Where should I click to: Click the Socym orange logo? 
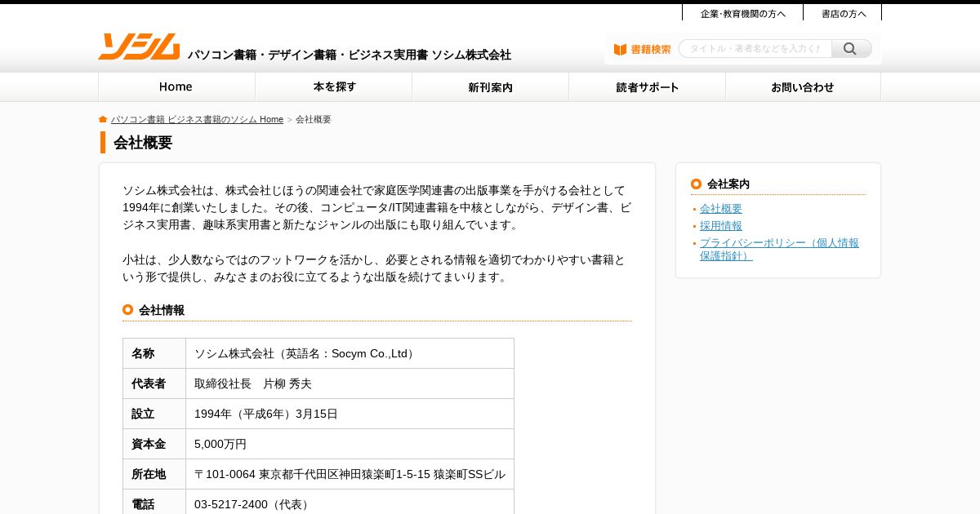point(139,47)
